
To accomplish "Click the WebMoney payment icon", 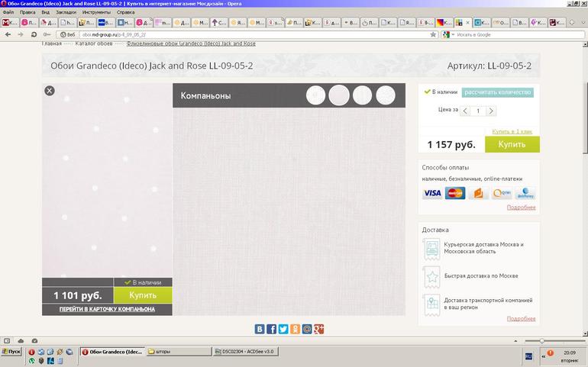I will [x=525, y=193].
